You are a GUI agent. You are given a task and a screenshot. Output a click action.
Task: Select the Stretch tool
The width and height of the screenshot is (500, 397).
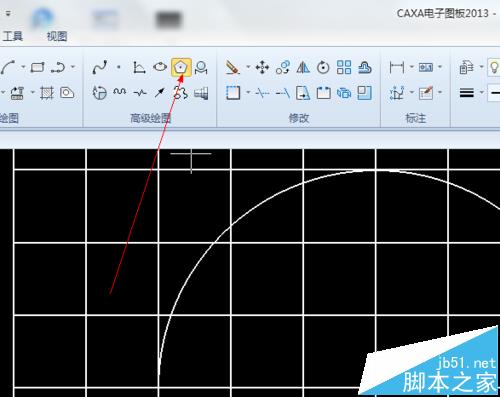point(303,93)
